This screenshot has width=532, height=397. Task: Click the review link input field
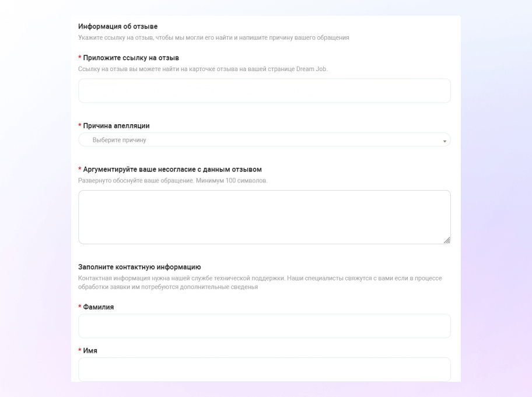[x=264, y=91]
